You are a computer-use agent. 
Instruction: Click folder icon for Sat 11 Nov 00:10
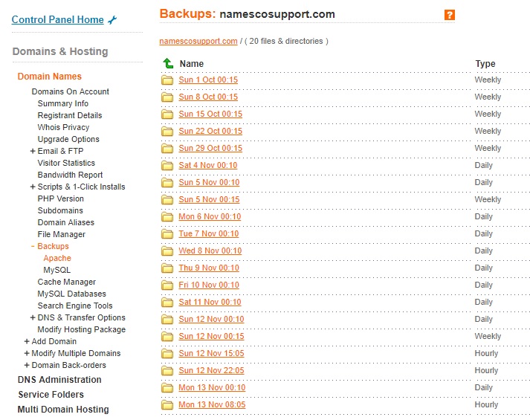167,303
